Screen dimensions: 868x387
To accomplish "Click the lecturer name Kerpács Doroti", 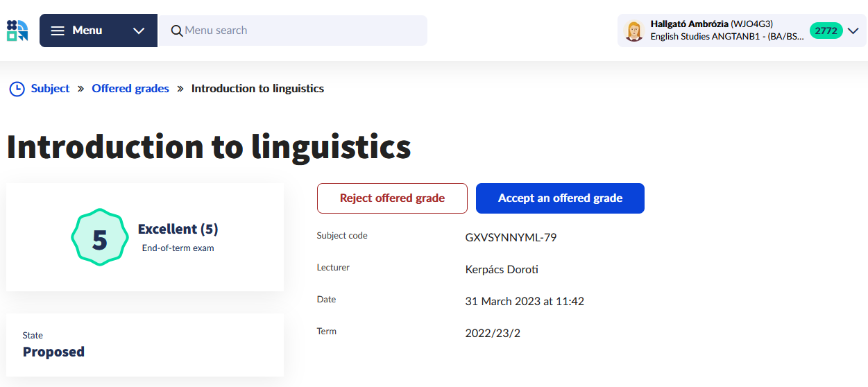I will tap(502, 270).
